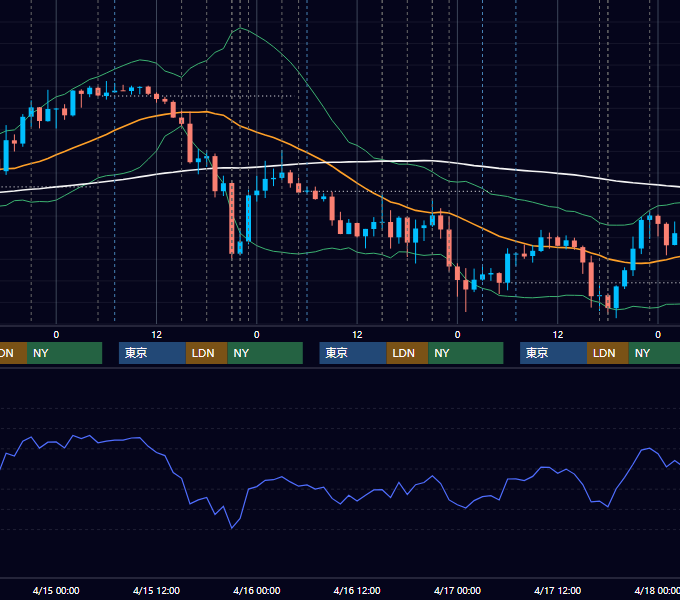Click the hour label 12 above 4/16 12:00
The height and width of the screenshot is (600, 680).
click(x=357, y=335)
